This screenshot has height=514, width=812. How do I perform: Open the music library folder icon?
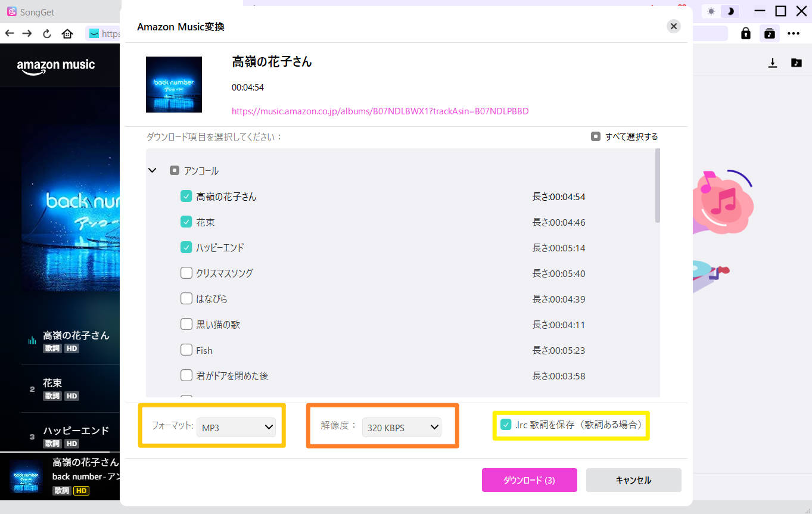point(797,62)
